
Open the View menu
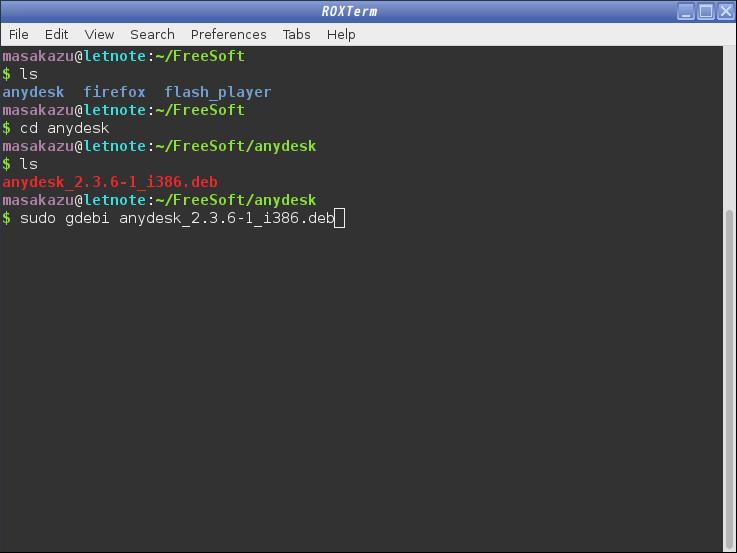pos(99,34)
